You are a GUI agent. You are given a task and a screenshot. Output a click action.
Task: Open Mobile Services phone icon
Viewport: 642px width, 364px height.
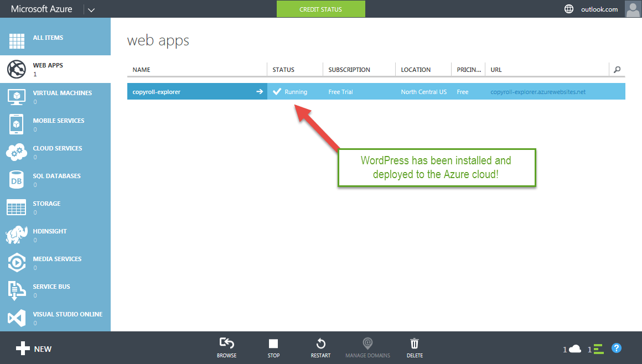[x=17, y=124]
